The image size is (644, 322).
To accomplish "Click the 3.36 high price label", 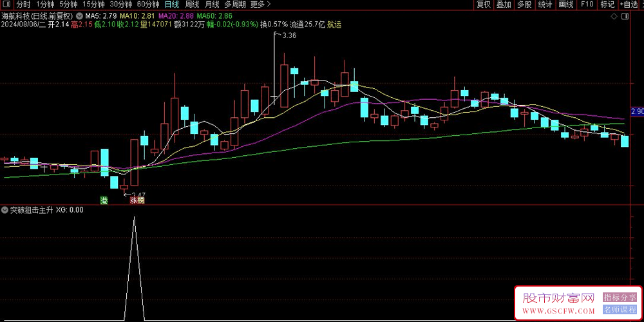I will (x=289, y=35).
